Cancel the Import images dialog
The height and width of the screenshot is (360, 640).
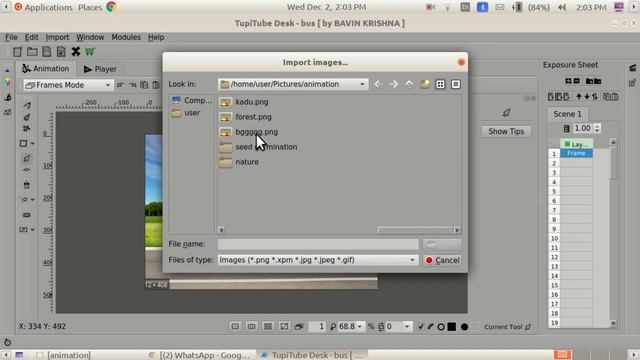point(442,260)
